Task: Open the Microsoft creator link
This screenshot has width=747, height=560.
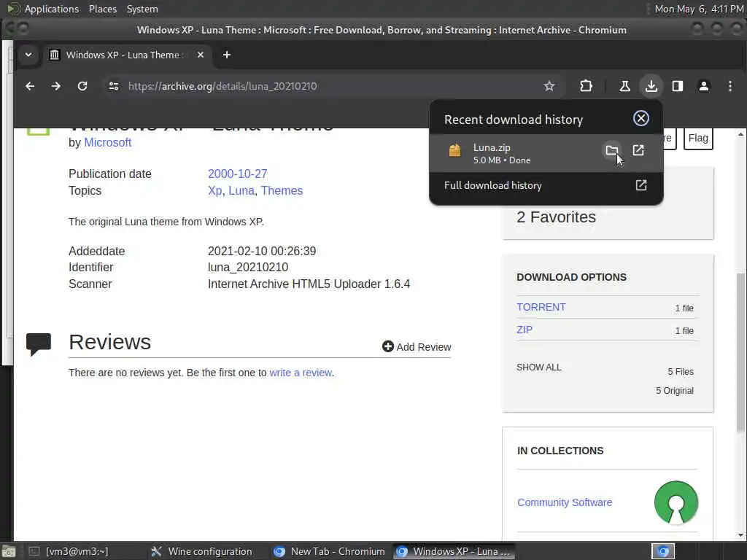Action: (108, 142)
